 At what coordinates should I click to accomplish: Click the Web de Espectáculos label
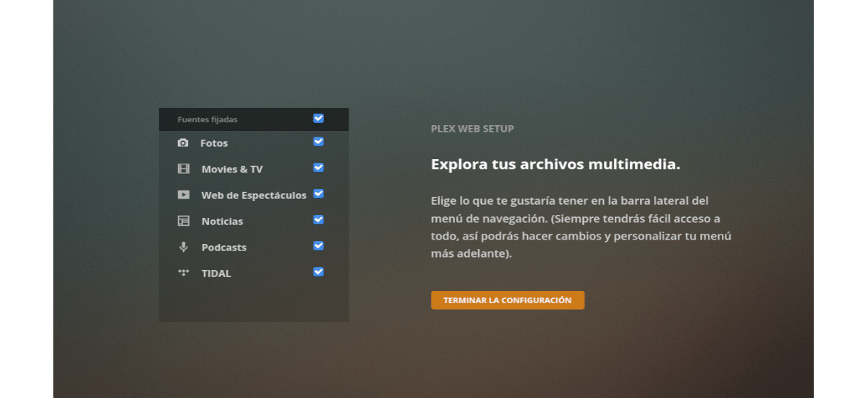253,195
